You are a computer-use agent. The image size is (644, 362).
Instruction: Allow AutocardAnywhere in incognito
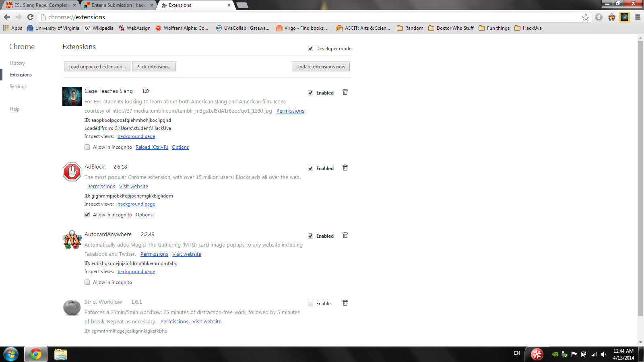[87, 282]
